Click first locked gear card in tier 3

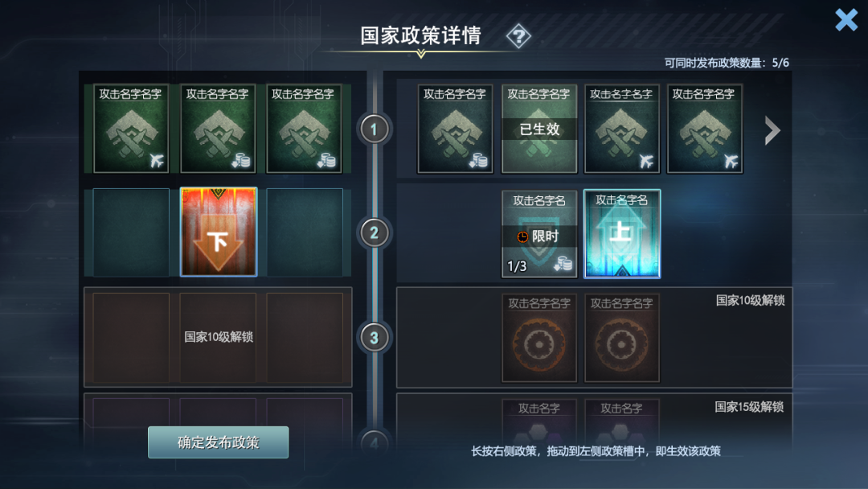pyautogui.click(x=539, y=338)
